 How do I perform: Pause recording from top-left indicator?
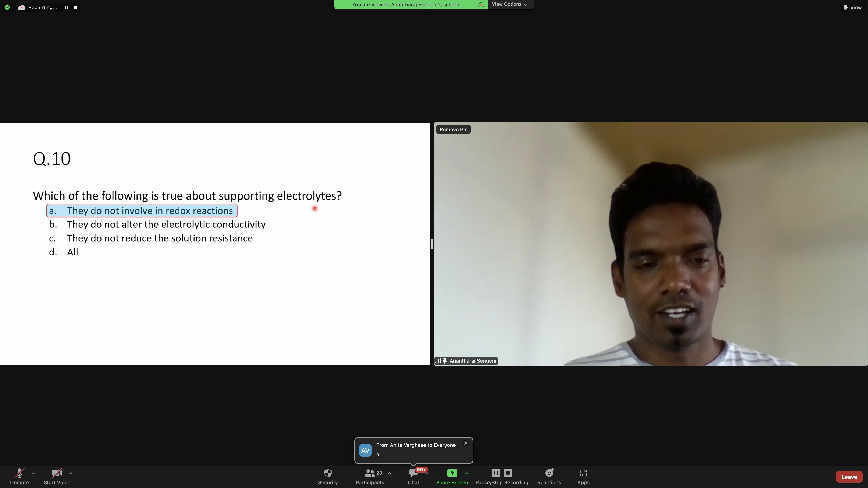pos(66,7)
